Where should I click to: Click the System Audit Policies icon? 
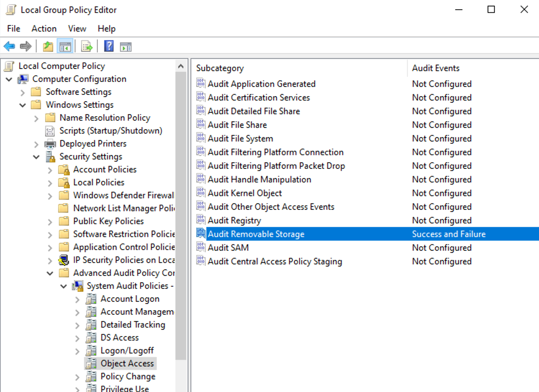pos(77,286)
